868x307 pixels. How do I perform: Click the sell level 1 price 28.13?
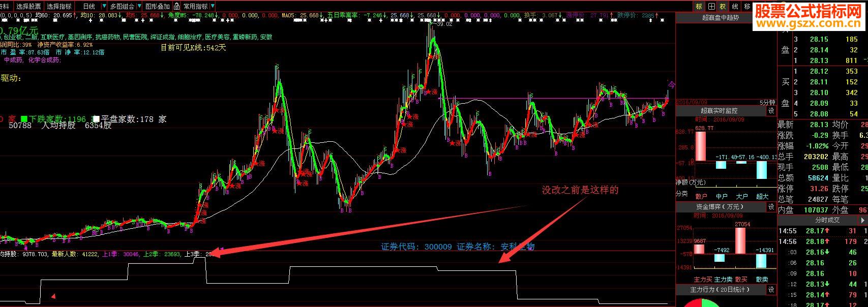(x=819, y=60)
